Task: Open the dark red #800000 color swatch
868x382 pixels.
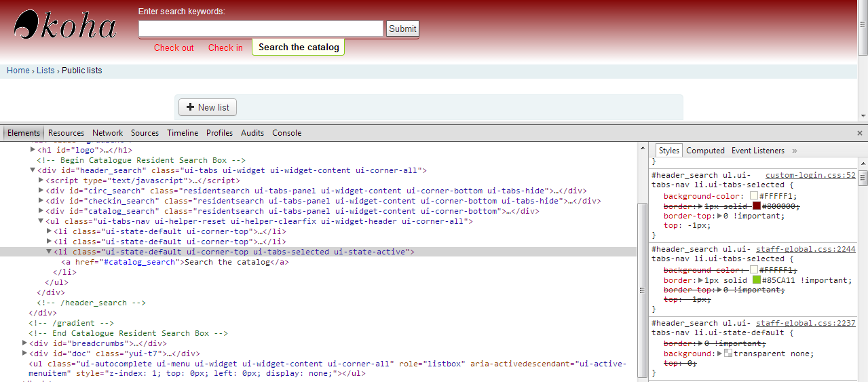Action: pos(756,206)
